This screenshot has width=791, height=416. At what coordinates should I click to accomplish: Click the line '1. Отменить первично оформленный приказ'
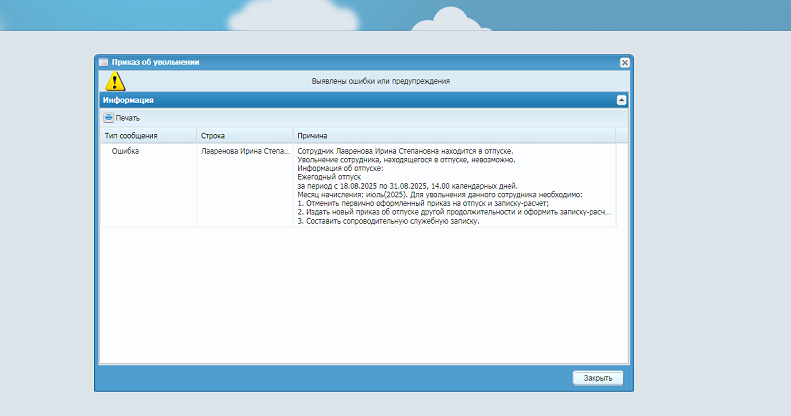[x=423, y=203]
